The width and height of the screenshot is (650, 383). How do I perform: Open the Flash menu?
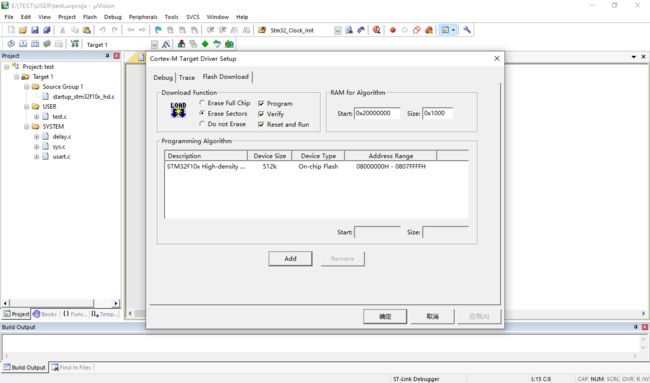point(90,17)
